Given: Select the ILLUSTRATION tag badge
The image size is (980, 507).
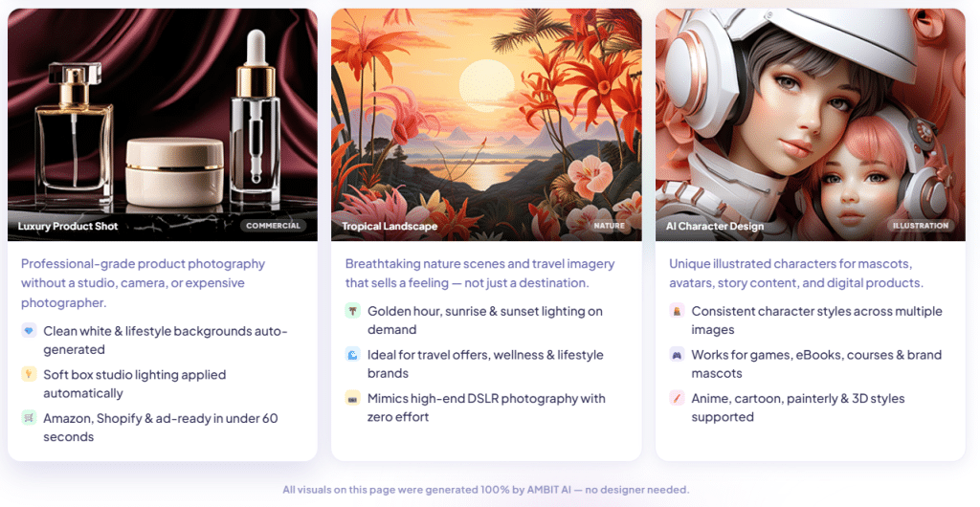Looking at the screenshot, I should [x=921, y=226].
